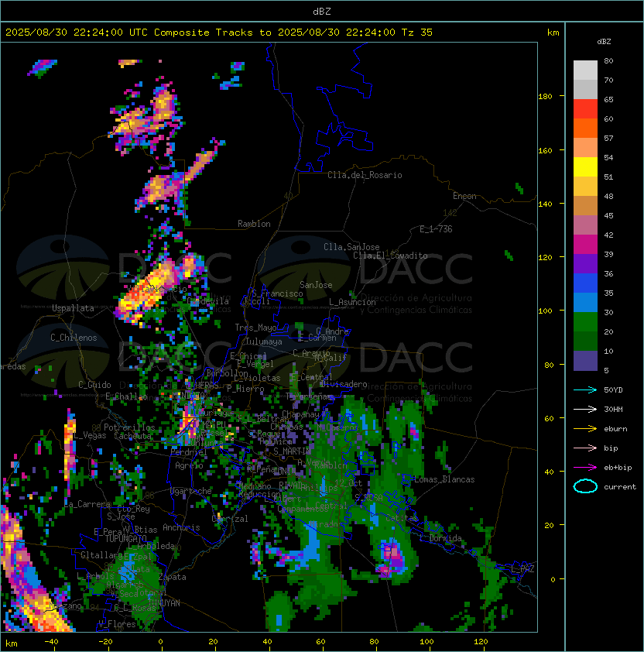This screenshot has height=652, width=644.
Task: Click the 120 km horizontal axis tick
Action: (481, 642)
